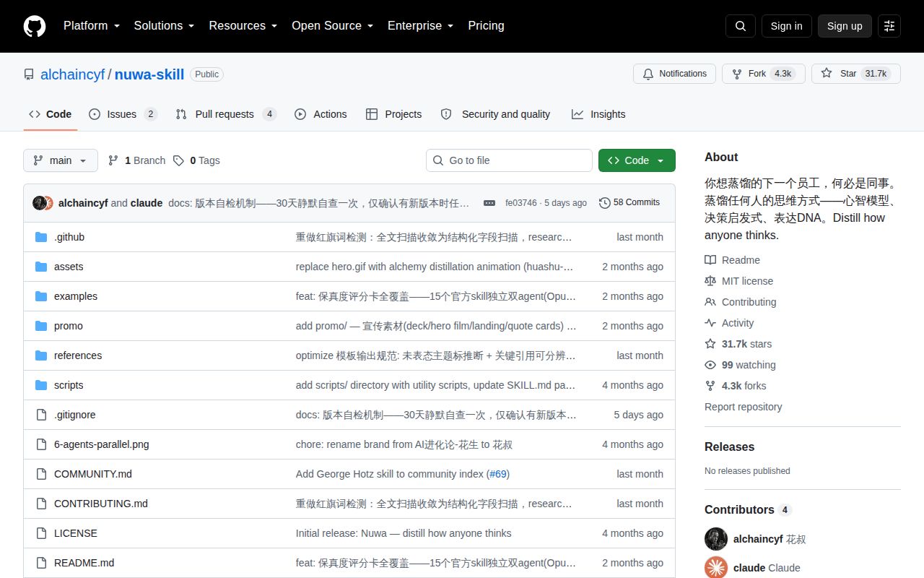Click the .gitignore file icon
Viewport: 924px width, 578px height.
41,415
